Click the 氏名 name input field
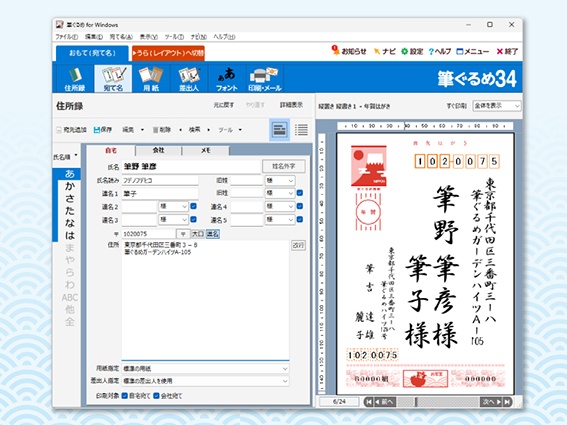567x425 pixels. [191, 166]
